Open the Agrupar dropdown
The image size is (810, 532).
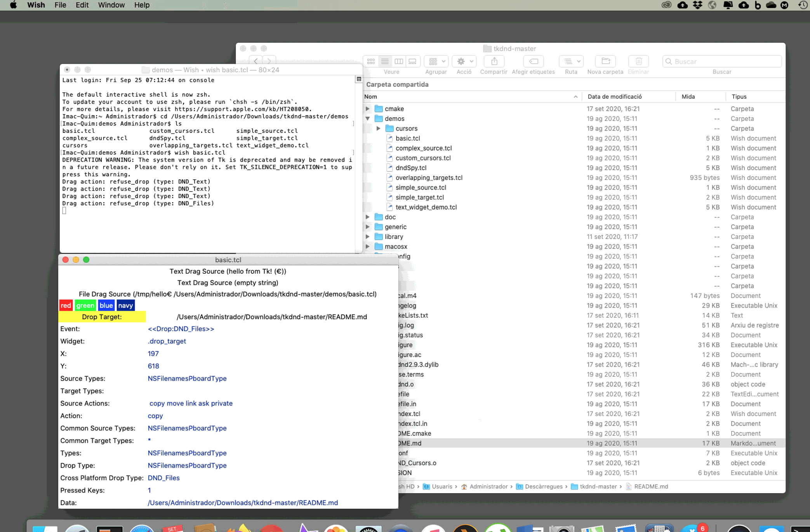point(436,61)
